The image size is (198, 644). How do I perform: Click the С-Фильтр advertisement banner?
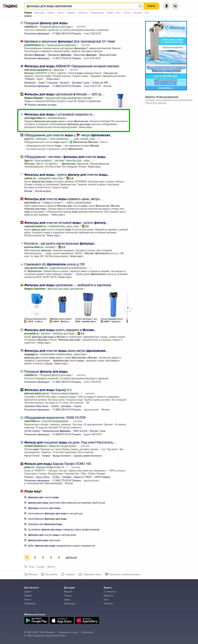coord(166,55)
